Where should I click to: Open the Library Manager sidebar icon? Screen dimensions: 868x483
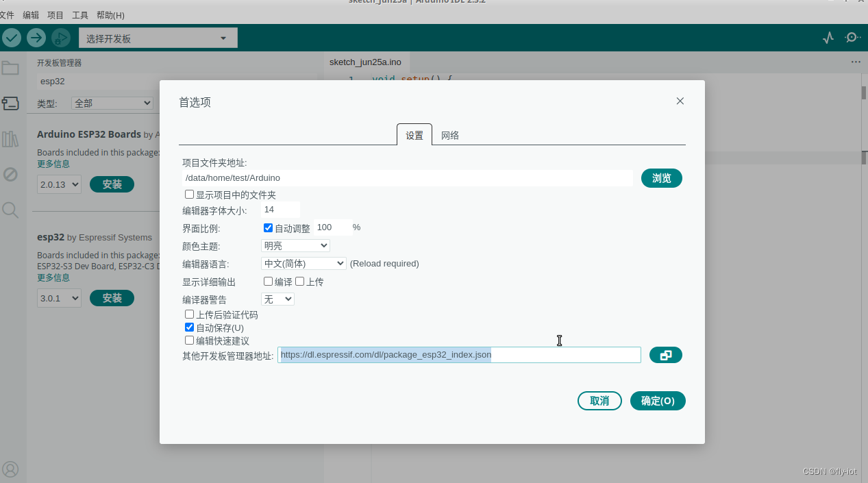(x=10, y=140)
